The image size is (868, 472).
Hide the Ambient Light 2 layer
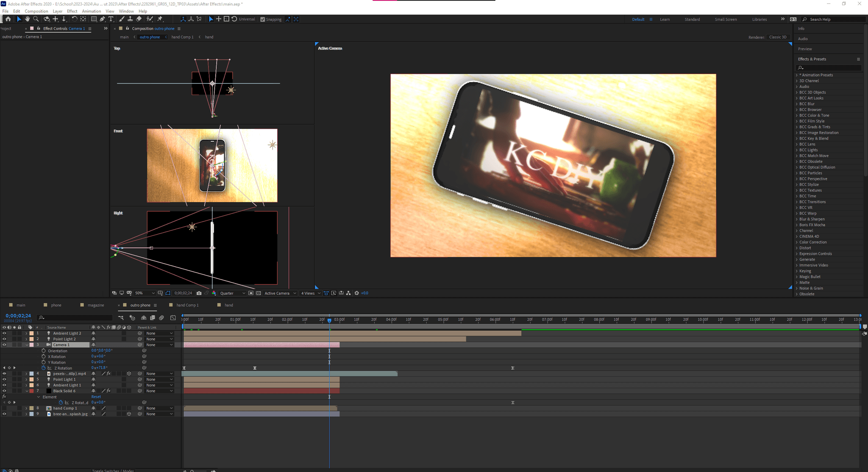4,333
